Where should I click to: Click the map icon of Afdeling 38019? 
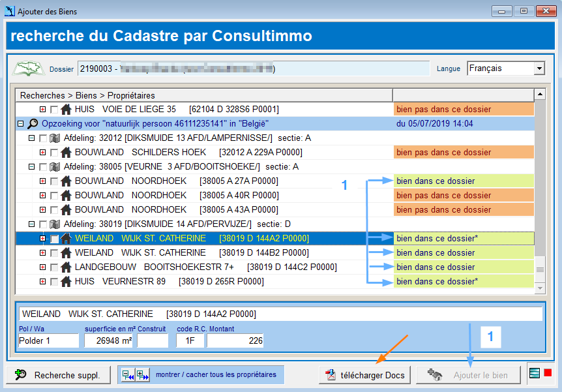click(x=55, y=224)
